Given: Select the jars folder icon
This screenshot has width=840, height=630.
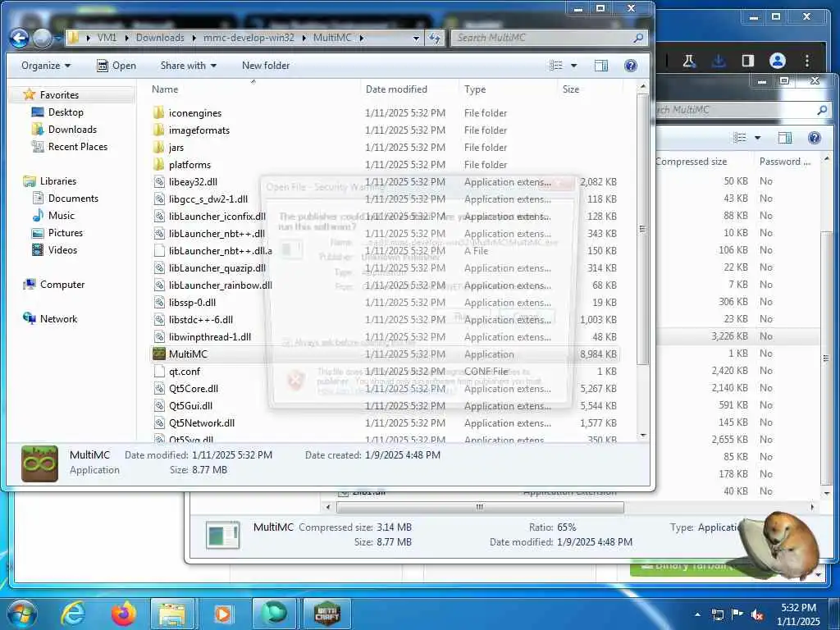Looking at the screenshot, I should pyautogui.click(x=158, y=147).
